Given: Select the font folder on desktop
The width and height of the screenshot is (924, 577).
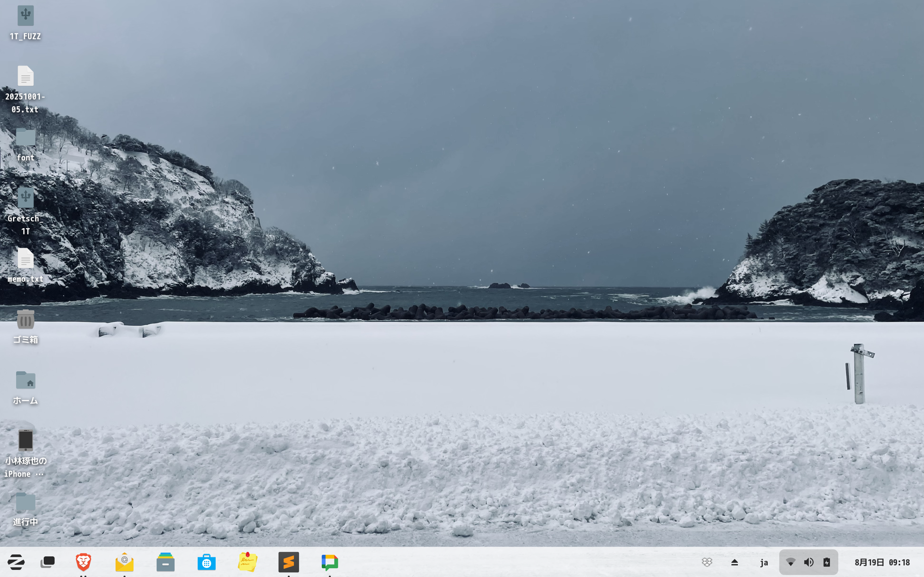Looking at the screenshot, I should 25,137.
